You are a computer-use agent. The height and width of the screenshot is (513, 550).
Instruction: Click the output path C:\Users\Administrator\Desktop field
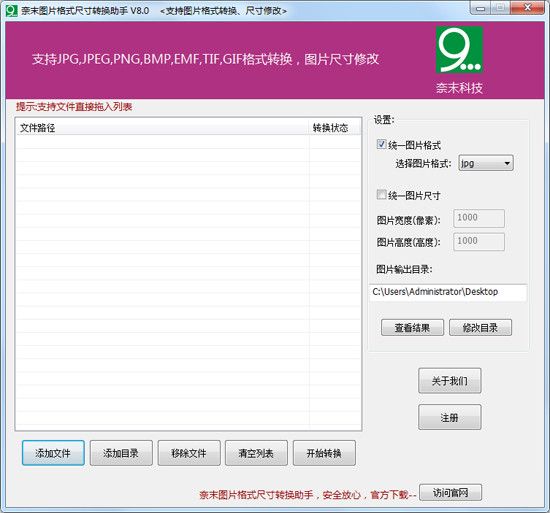click(448, 292)
